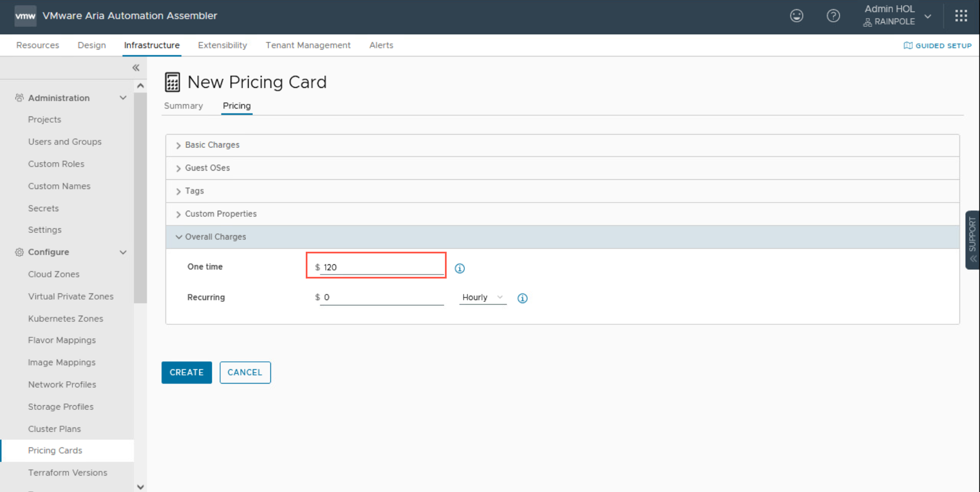Image resolution: width=980 pixels, height=492 pixels.
Task: Click the vmw logo icon
Action: point(25,16)
